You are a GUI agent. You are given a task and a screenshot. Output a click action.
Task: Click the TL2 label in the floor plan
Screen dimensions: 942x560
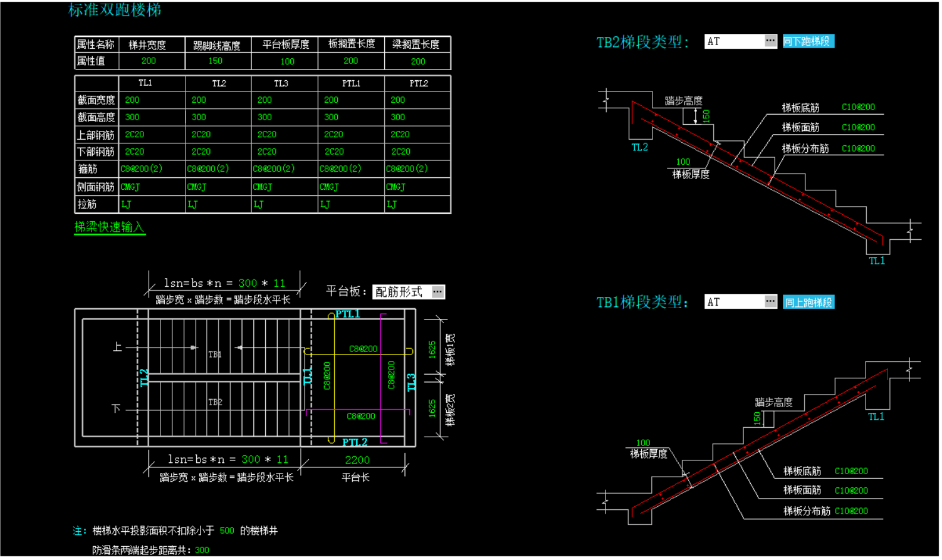point(144,378)
